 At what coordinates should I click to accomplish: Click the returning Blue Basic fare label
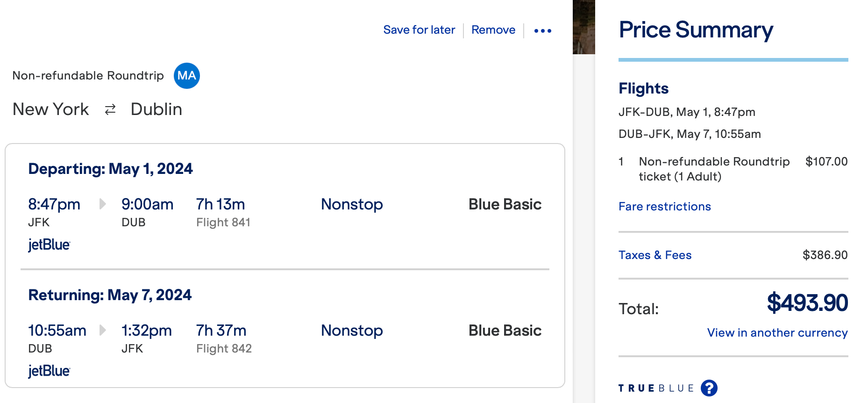[505, 331]
